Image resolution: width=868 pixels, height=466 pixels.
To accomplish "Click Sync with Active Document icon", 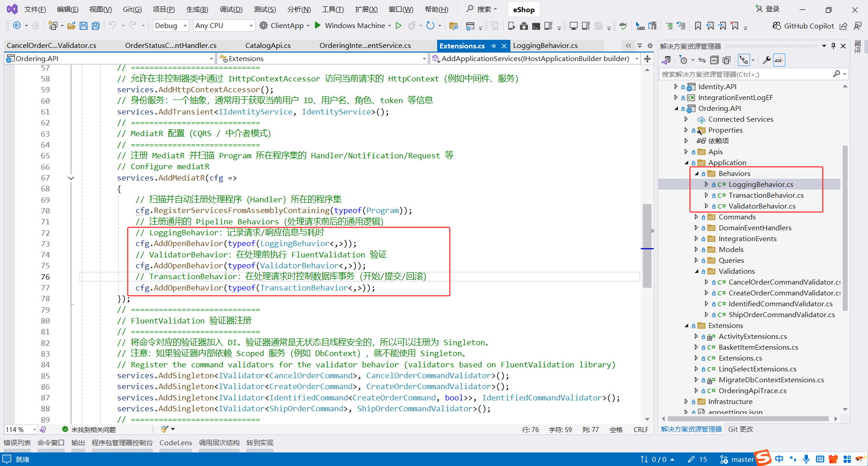I will [702, 60].
